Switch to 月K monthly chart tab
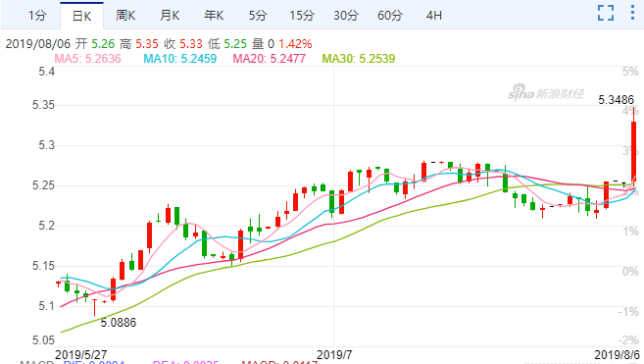 tap(170, 16)
